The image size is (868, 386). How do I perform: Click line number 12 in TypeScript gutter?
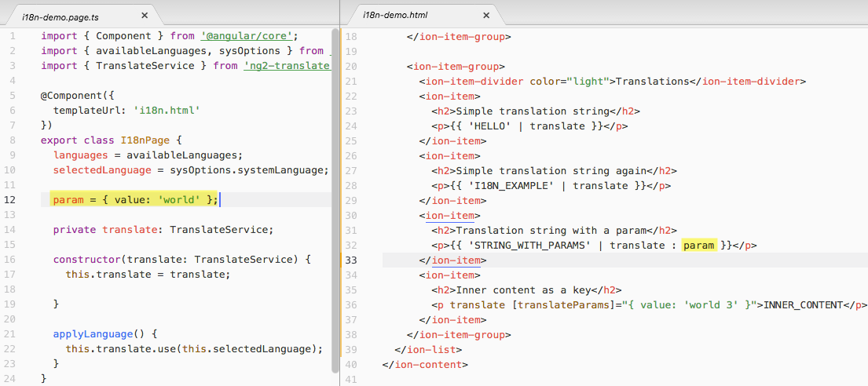click(x=10, y=199)
